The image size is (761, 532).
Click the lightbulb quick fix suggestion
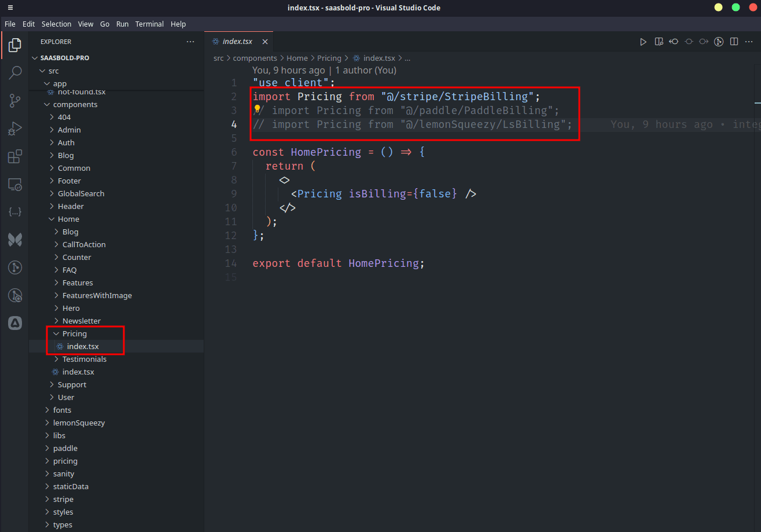coord(257,109)
